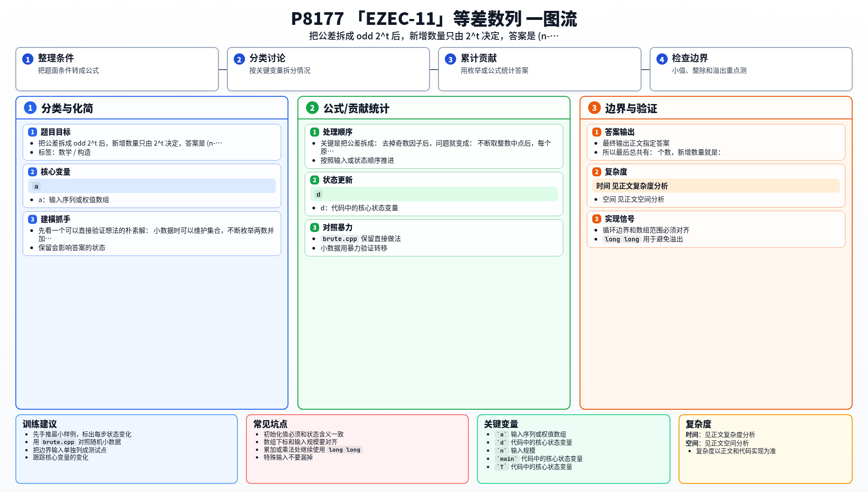Click the bullet 循环边界和数组范围必须对齐
The width and height of the screenshot is (868, 492).
(x=646, y=230)
